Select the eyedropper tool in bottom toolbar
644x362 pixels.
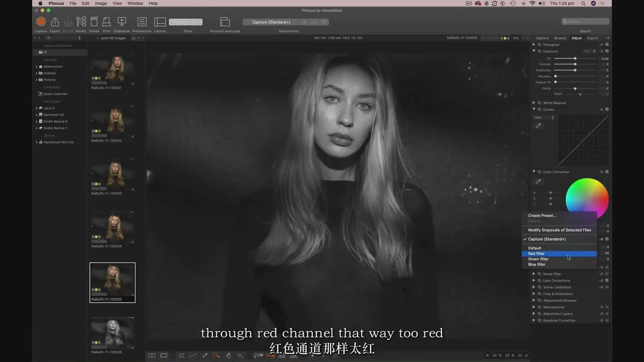pos(205,355)
